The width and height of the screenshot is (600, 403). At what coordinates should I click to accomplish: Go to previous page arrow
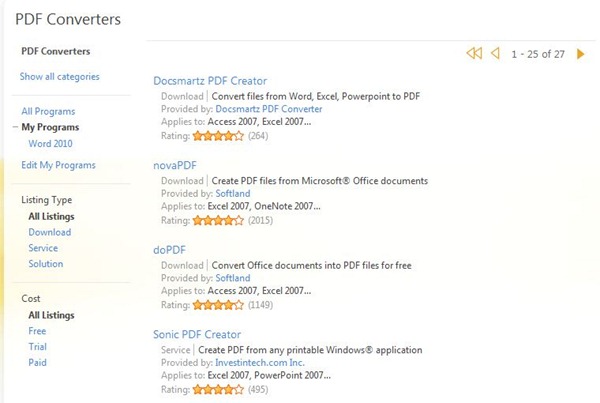495,53
